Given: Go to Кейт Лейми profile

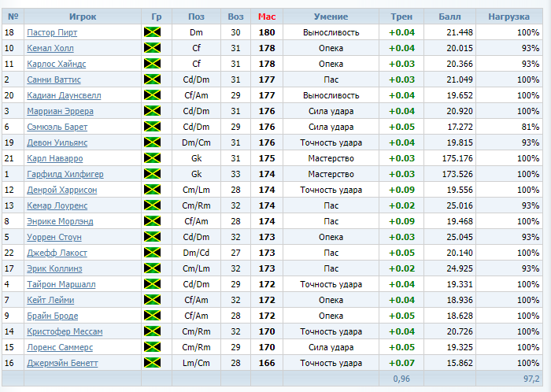Looking at the screenshot, I should click(50, 301).
